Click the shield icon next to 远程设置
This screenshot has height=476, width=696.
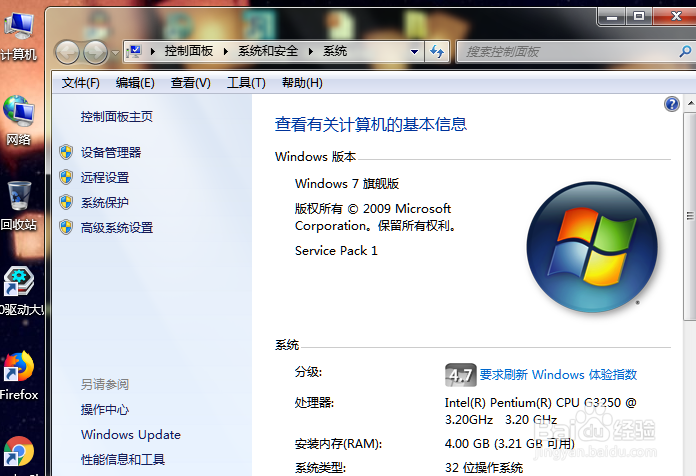(x=66, y=177)
